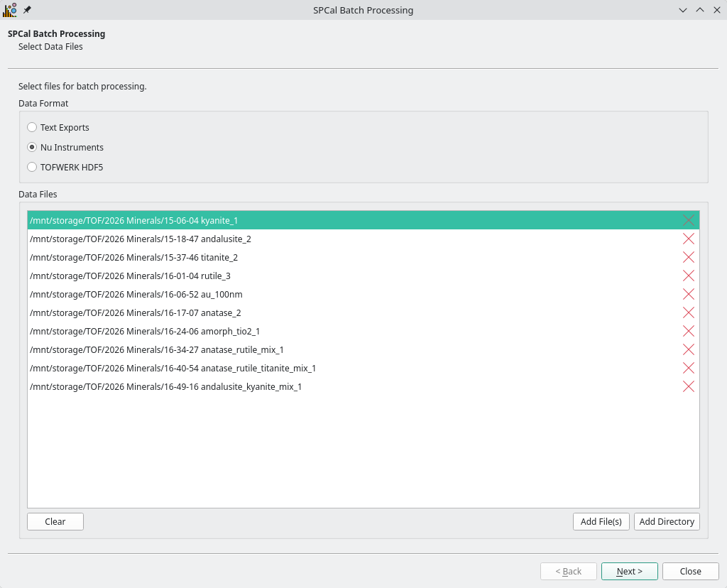Remove the andalusite_2 file entry
This screenshot has height=588, width=727.
click(x=689, y=239)
